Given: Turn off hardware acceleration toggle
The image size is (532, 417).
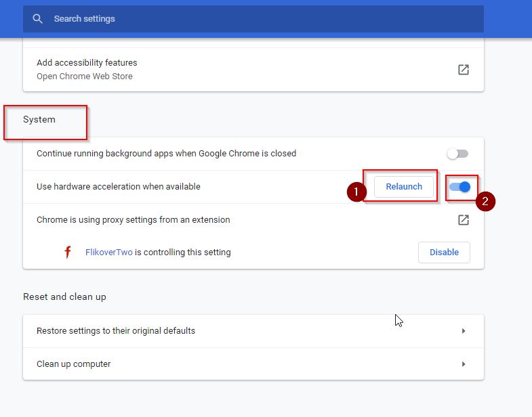Looking at the screenshot, I should [459, 187].
